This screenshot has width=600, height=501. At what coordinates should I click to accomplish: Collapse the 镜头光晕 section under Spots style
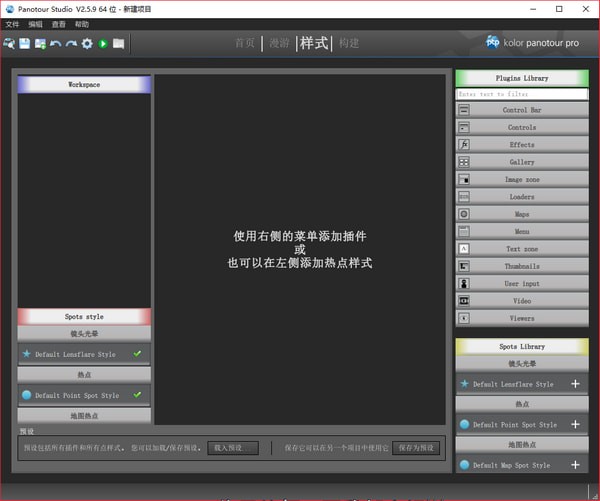click(x=84, y=333)
